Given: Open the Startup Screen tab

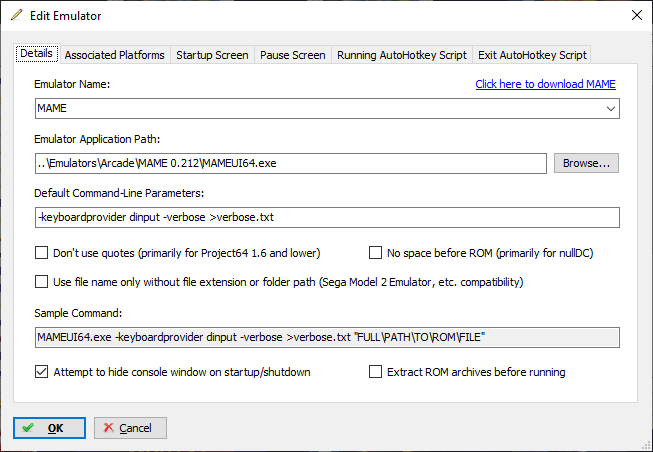Looking at the screenshot, I should click(x=212, y=55).
